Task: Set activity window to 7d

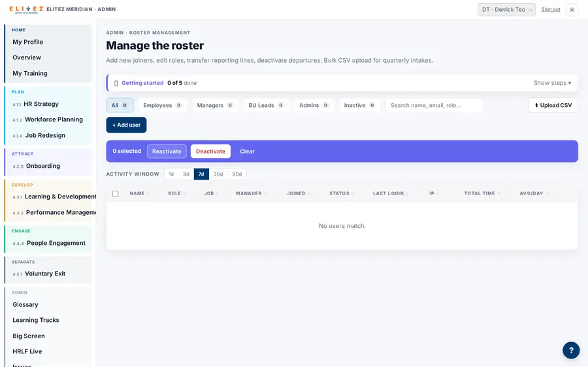Action: 201,174
